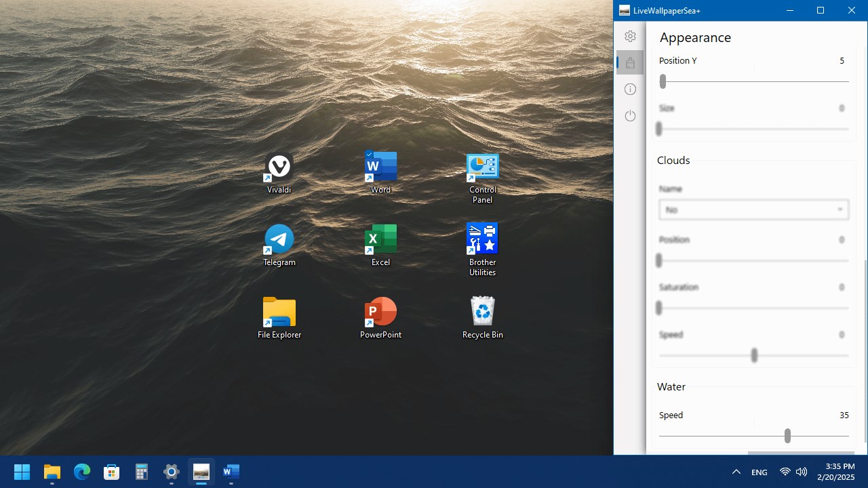Show hidden system tray icons
The height and width of the screenshot is (488, 868).
[736, 472]
